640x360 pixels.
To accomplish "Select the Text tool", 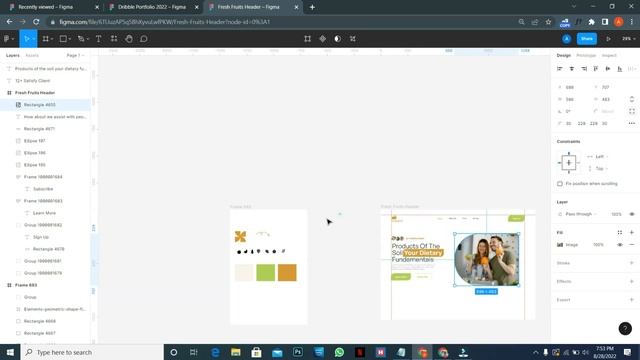I will [98, 39].
